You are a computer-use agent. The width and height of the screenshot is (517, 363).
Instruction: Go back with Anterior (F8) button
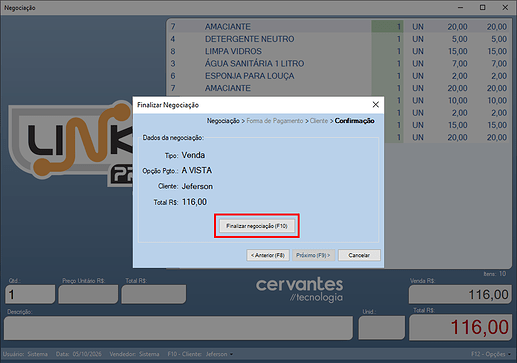point(268,255)
